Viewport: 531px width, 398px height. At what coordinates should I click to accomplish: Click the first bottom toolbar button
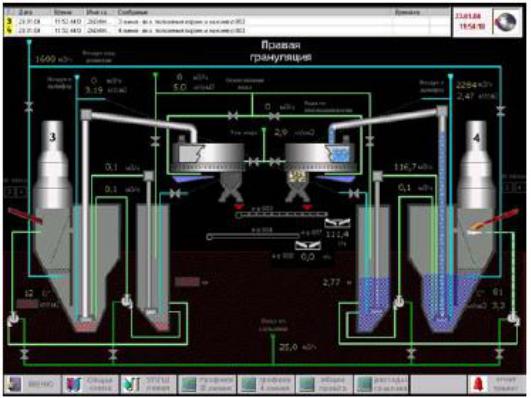(x=32, y=384)
